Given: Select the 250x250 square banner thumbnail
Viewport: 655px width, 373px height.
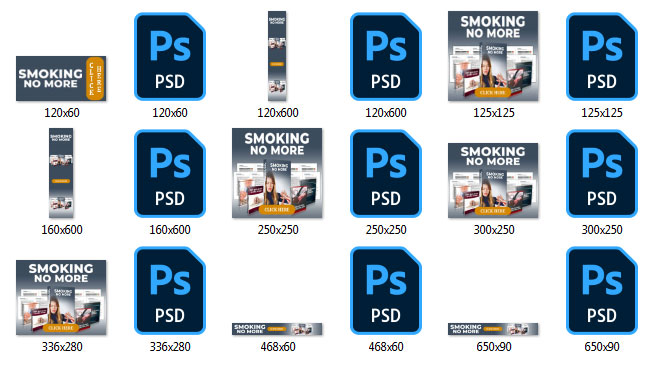Looking at the screenshot, I should pos(277,173).
